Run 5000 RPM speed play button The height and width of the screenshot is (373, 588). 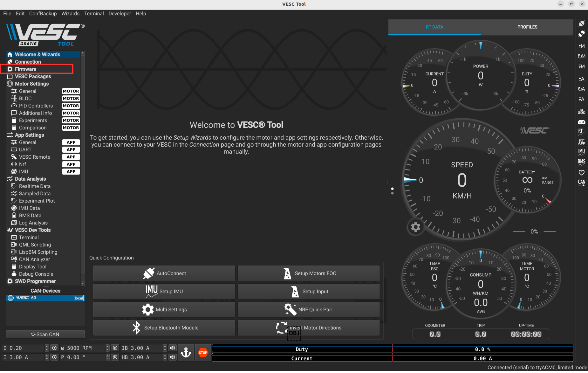pyautogui.click(x=115, y=348)
